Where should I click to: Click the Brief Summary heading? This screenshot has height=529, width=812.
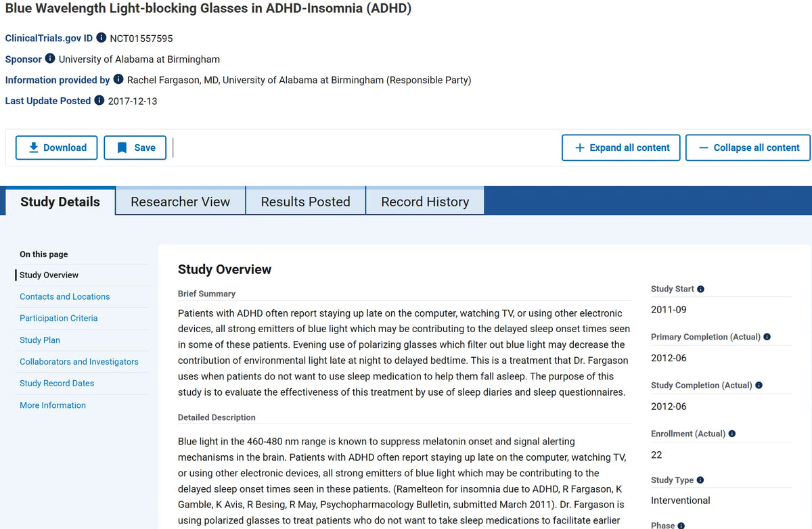click(206, 294)
